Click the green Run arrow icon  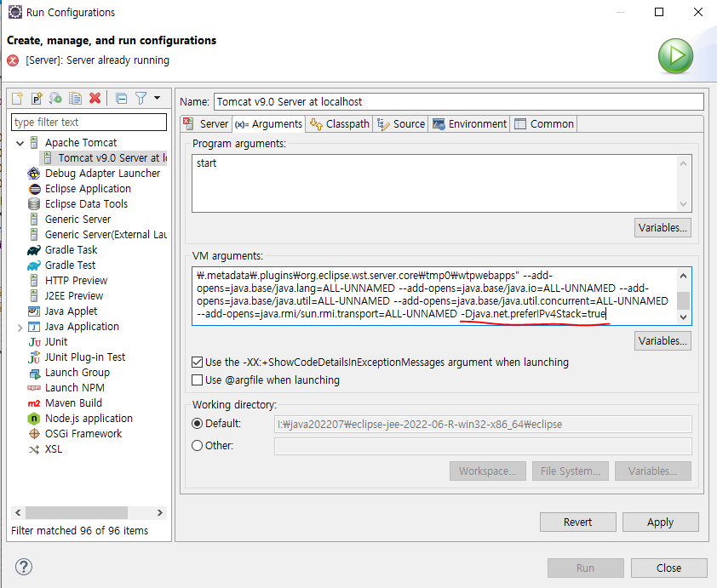tap(675, 56)
